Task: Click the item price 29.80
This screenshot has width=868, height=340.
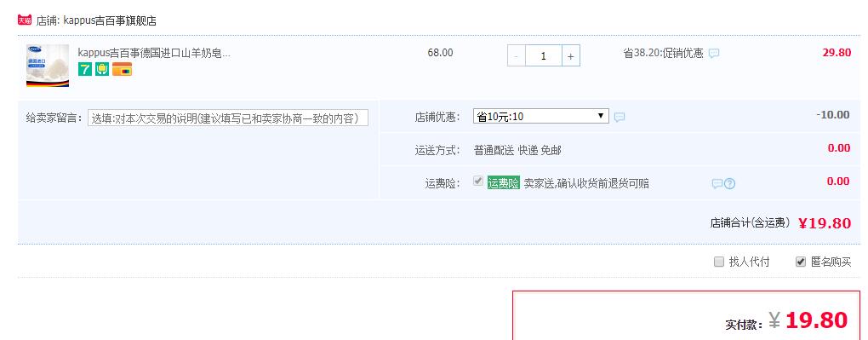Action: point(837,53)
